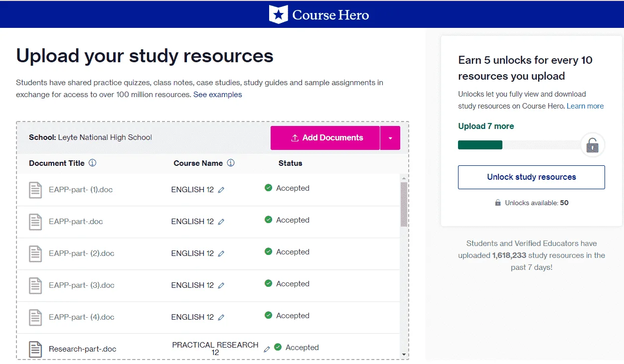Viewport: 624px width, 364px height.
Task: Click document icon of EAPP-part- (3).doc
Action: tap(35, 285)
